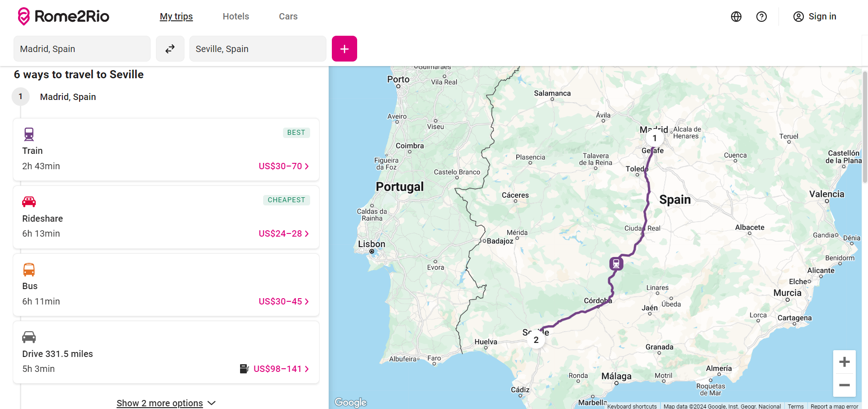Click the Rome2Rio logo

tap(63, 16)
